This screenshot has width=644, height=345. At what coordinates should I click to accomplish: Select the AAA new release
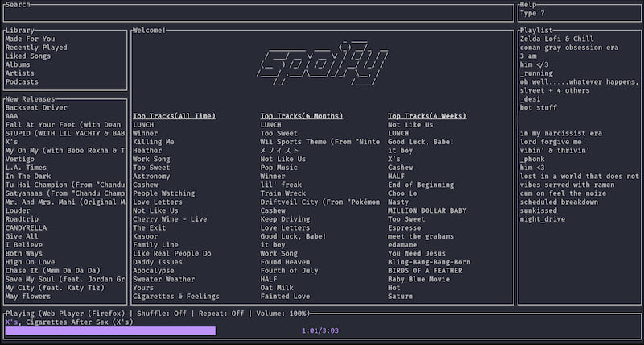pos(11,116)
